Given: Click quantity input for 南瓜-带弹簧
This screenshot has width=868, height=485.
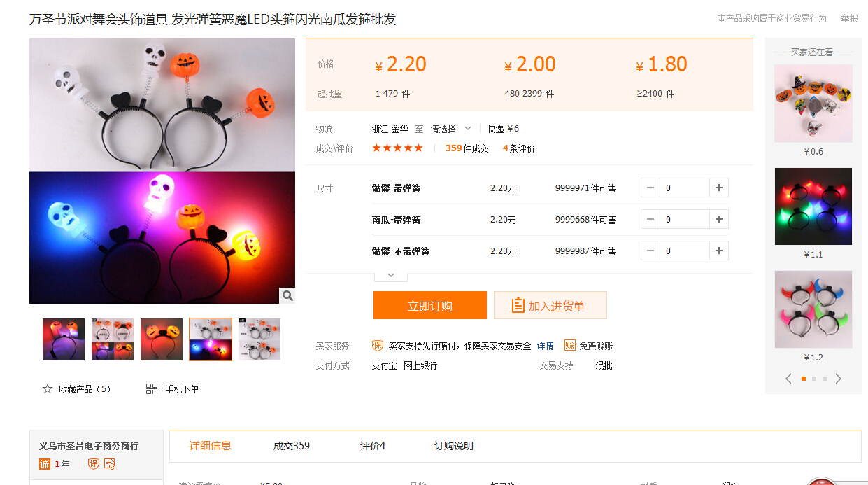Looking at the screenshot, I should [x=684, y=219].
